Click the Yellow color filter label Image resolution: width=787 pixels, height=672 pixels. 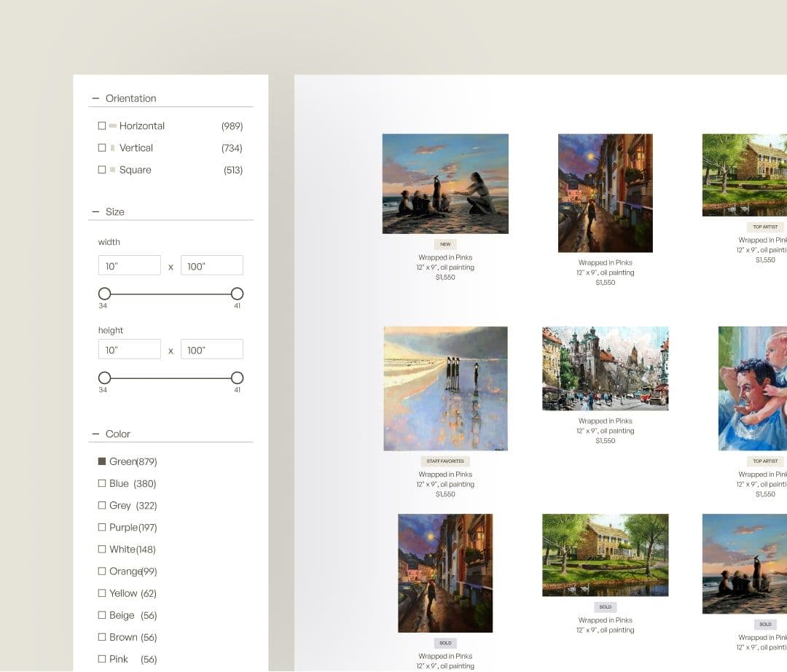(x=123, y=593)
